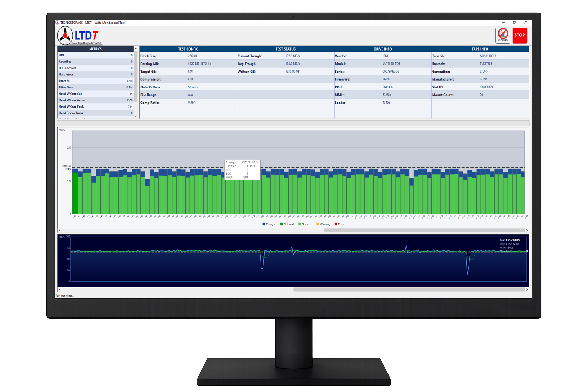Image resolution: width=588 pixels, height=392 pixels.
Task: Select the Rewrites metric row
Action: (x=95, y=62)
